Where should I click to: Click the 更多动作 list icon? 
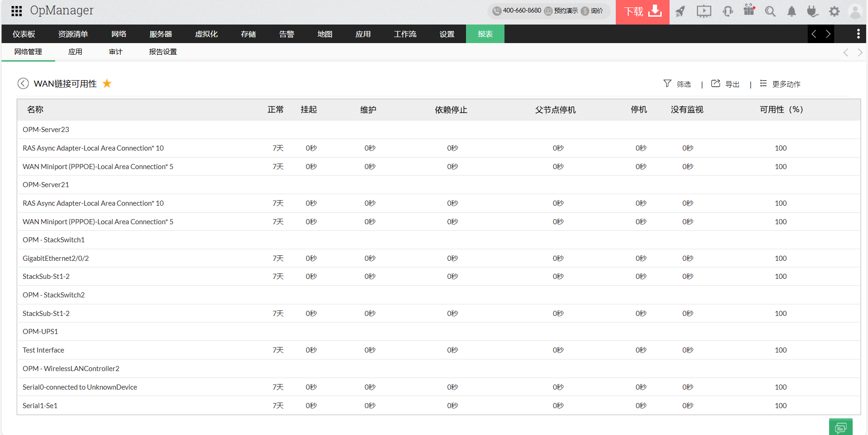coord(763,83)
